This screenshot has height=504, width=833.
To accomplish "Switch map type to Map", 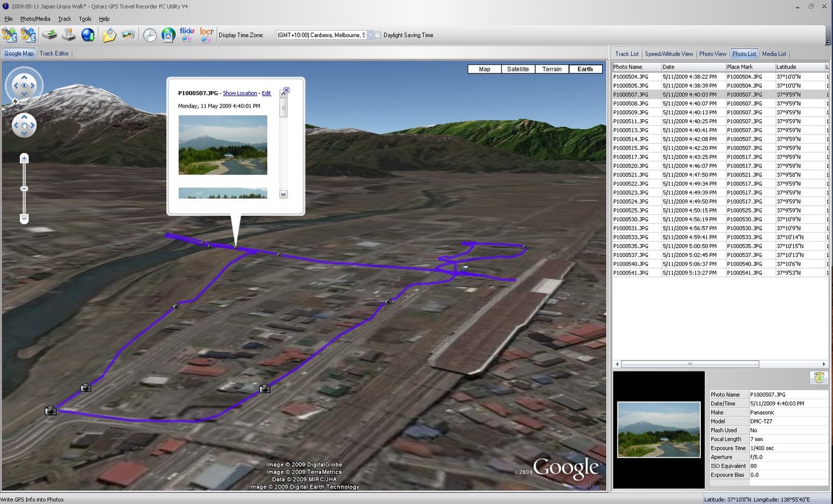I will pos(484,69).
